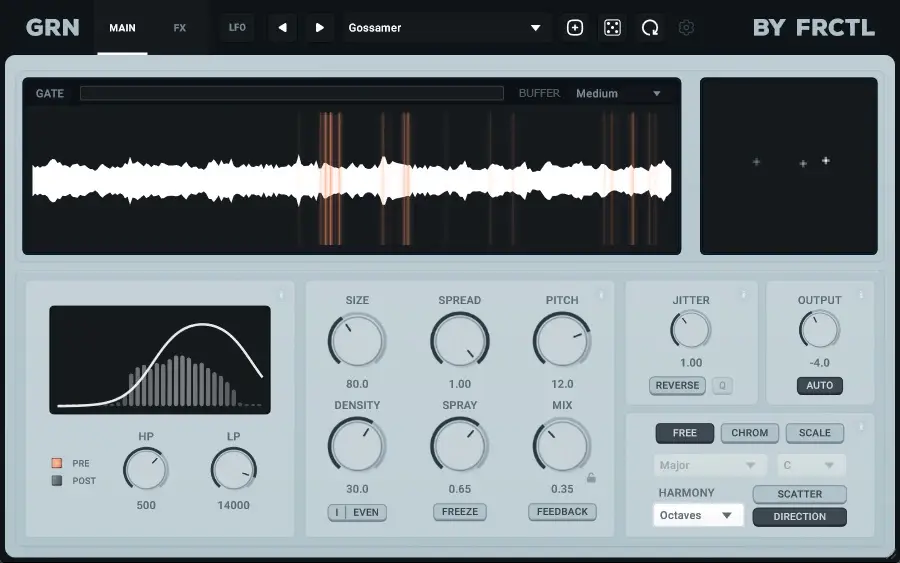
Task: Click the add preset plus icon
Action: tap(575, 28)
